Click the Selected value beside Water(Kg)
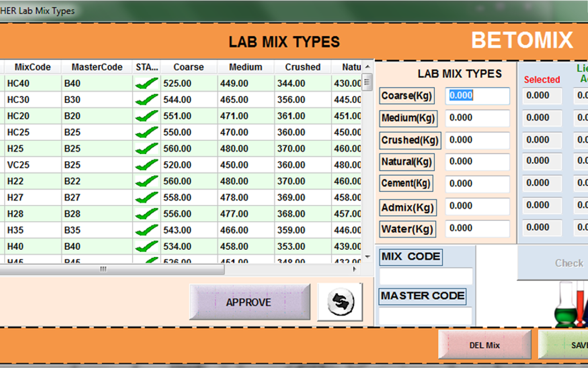Screen dimensions: 588x368 542,227
